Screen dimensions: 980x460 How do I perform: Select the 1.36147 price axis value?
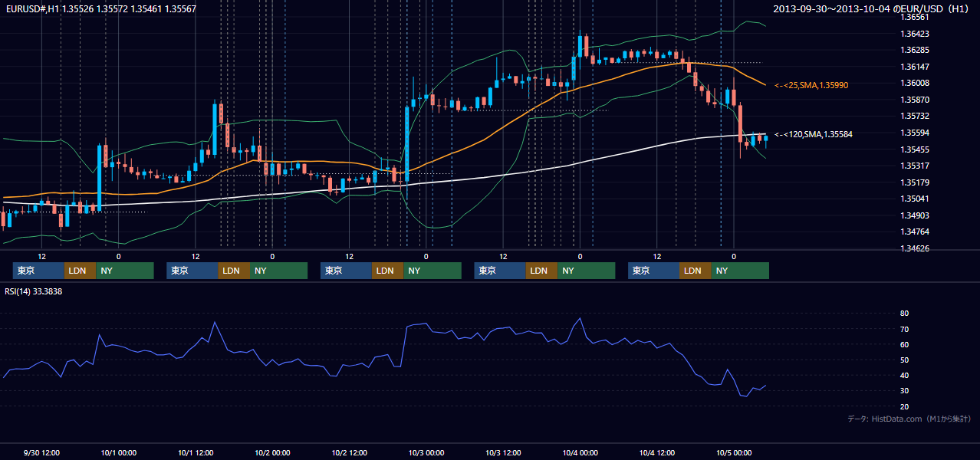tap(914, 67)
